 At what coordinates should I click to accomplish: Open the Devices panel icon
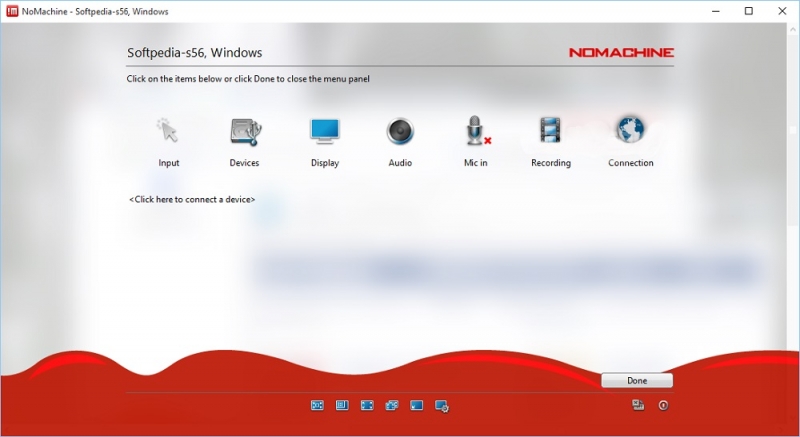(245, 131)
